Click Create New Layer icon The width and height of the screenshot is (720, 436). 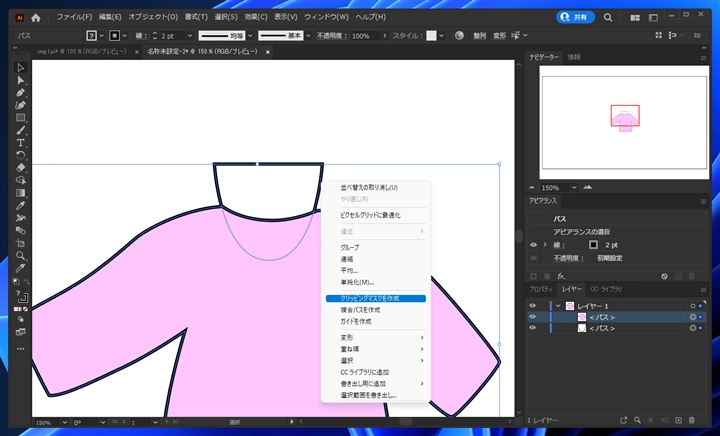tap(678, 420)
